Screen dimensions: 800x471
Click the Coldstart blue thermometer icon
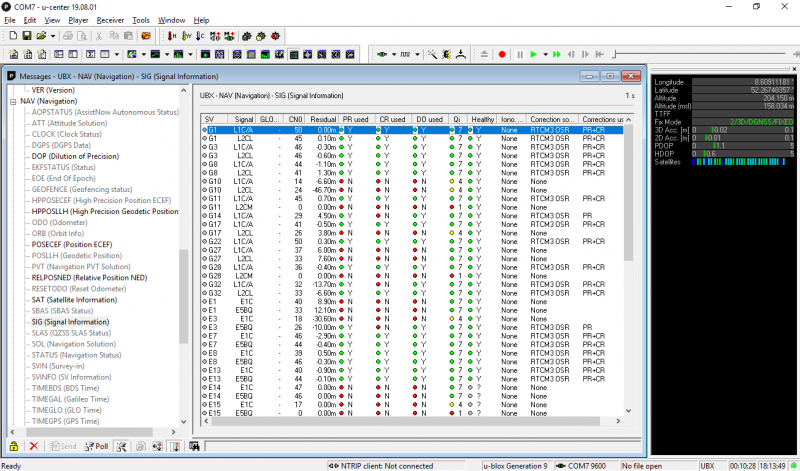pos(201,36)
